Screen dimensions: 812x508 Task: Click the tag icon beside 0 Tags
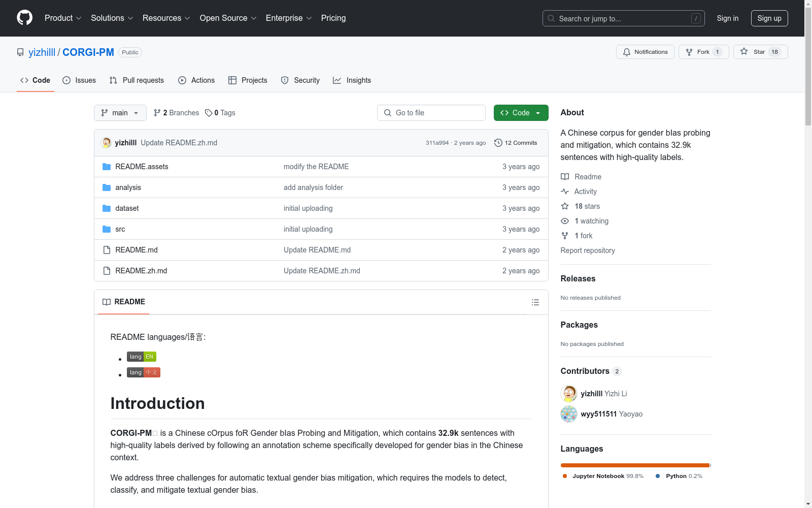tap(209, 113)
